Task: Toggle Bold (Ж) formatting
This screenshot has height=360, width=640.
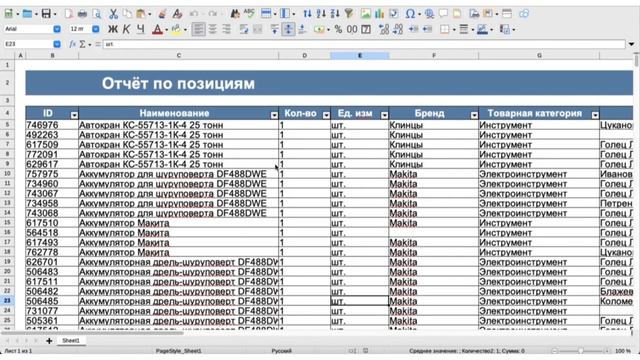Action: tap(113, 29)
